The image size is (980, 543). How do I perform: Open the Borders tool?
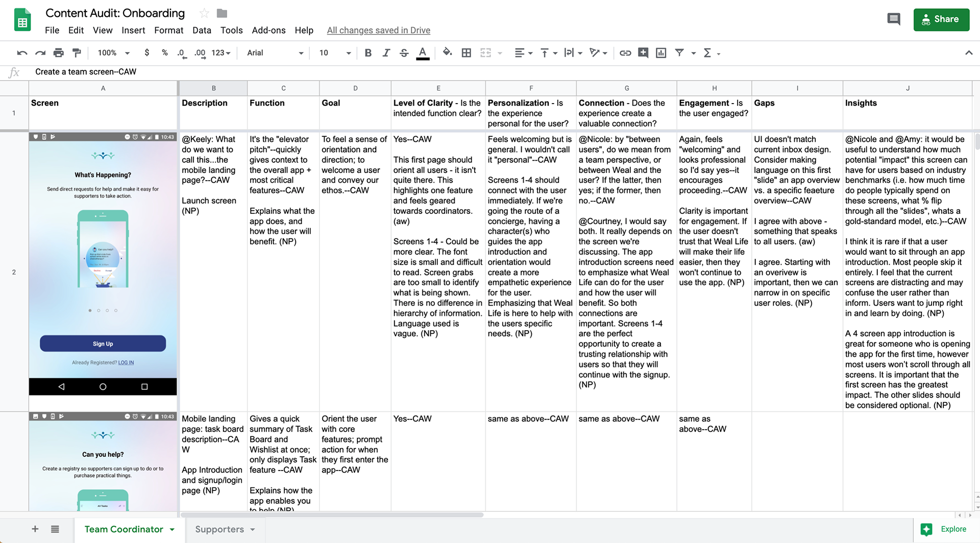[x=466, y=53]
